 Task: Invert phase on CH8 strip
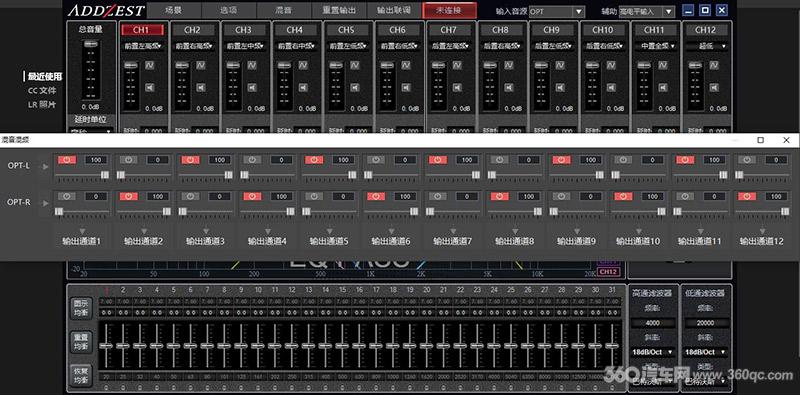[x=508, y=66]
